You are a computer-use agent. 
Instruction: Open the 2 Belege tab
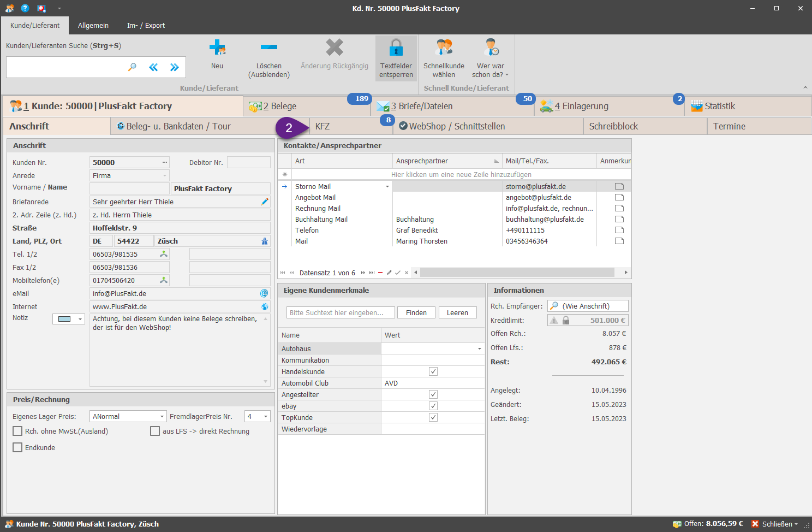point(307,106)
